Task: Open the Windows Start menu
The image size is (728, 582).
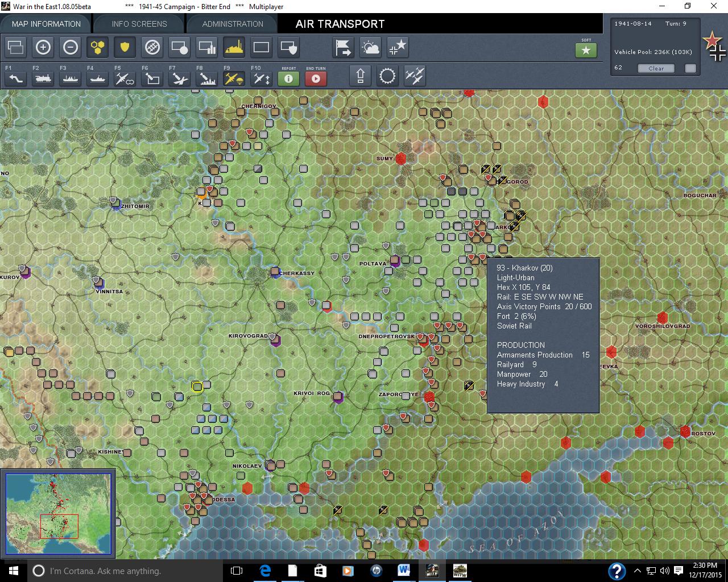Action: click(x=13, y=571)
